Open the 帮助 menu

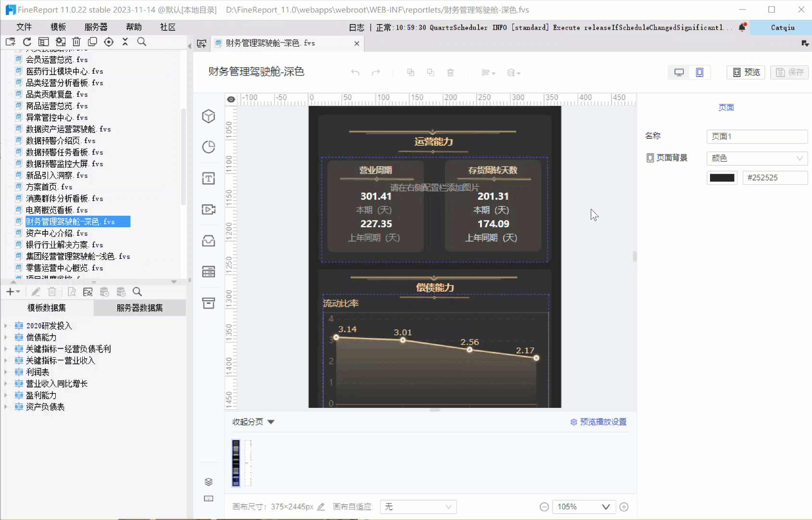pyautogui.click(x=134, y=27)
